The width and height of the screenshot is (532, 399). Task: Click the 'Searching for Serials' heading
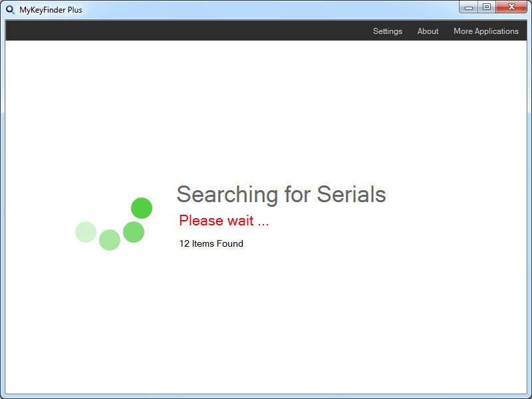click(x=281, y=194)
